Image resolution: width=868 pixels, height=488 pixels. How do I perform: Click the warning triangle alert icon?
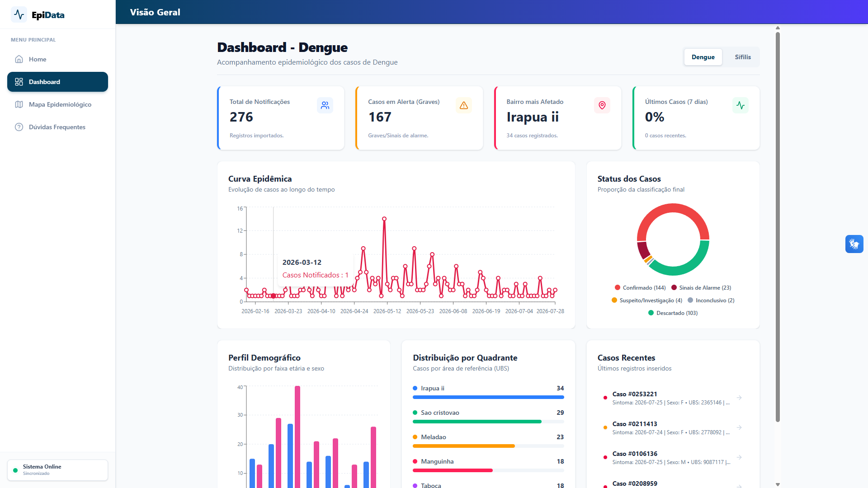click(464, 105)
